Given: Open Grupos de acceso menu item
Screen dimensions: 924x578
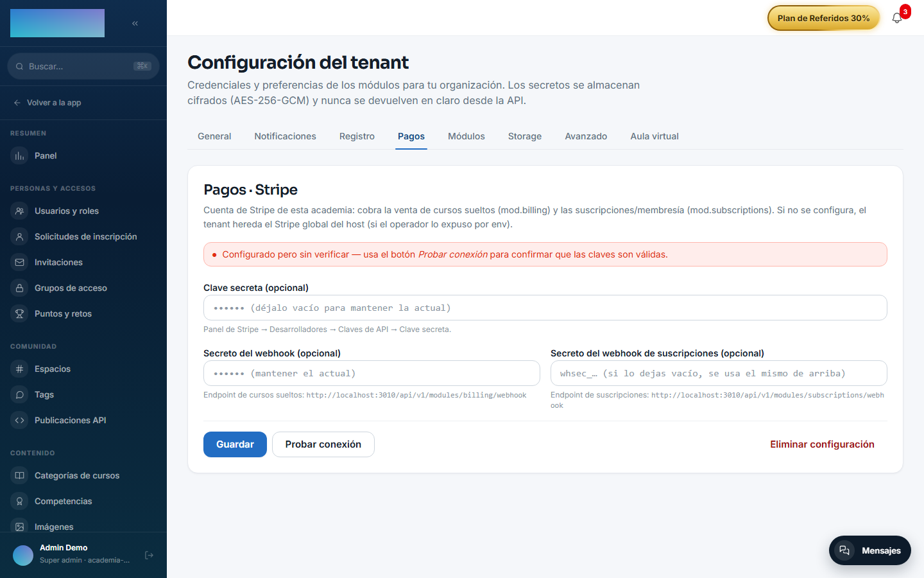Looking at the screenshot, I should coord(83,288).
